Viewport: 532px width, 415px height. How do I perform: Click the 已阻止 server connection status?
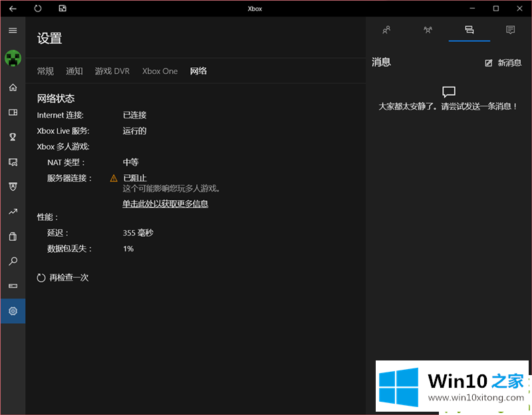click(x=135, y=178)
